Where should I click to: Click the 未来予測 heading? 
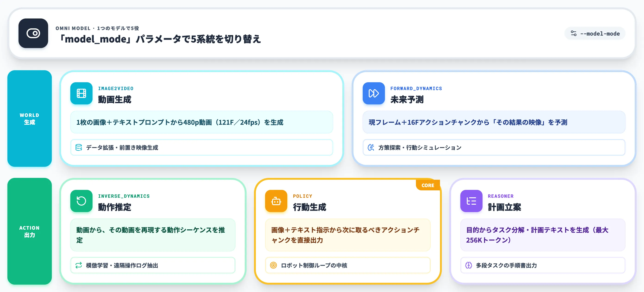(x=407, y=100)
